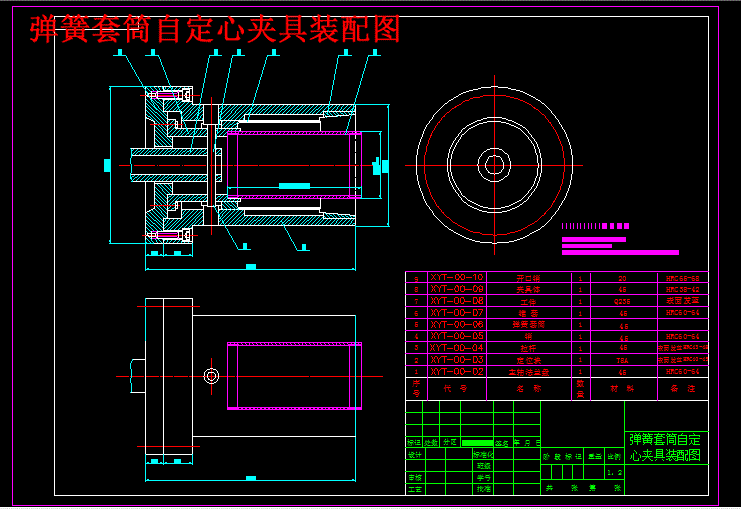Select part name 工件 in row 7
Screen dimensions: 741x509
point(528,302)
